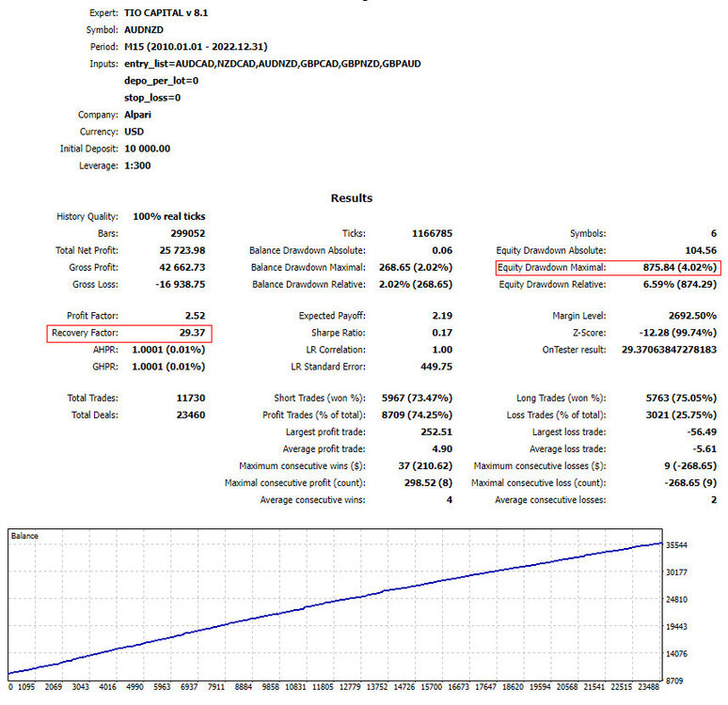Select the profit factor value 2.52
The width and height of the screenshot is (728, 705).
(195, 316)
